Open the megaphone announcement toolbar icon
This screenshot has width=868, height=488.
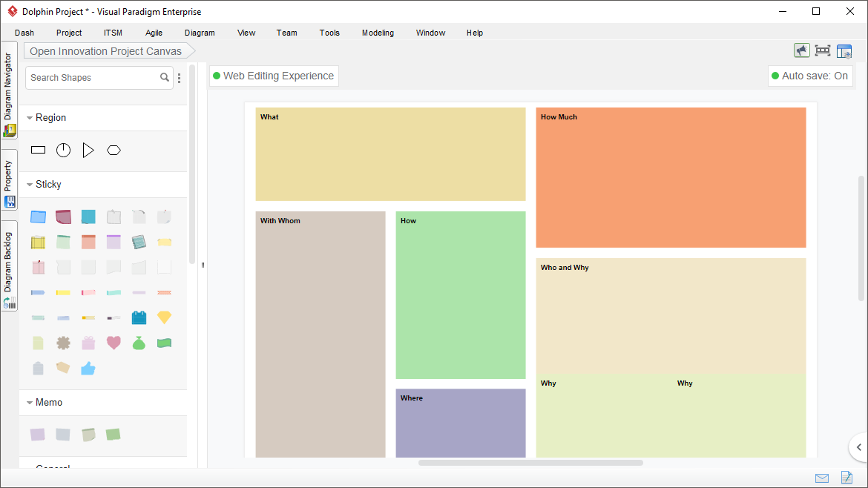(x=801, y=51)
